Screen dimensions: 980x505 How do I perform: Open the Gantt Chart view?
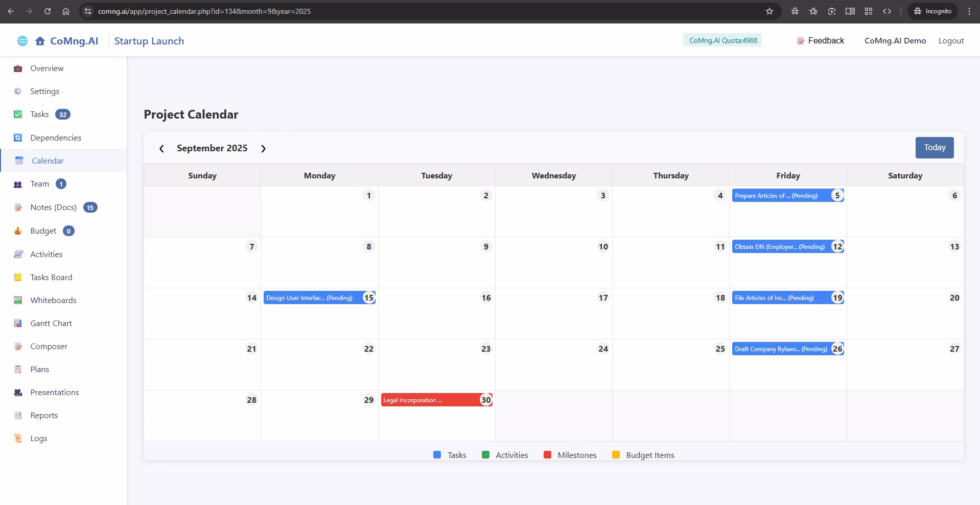click(x=51, y=323)
